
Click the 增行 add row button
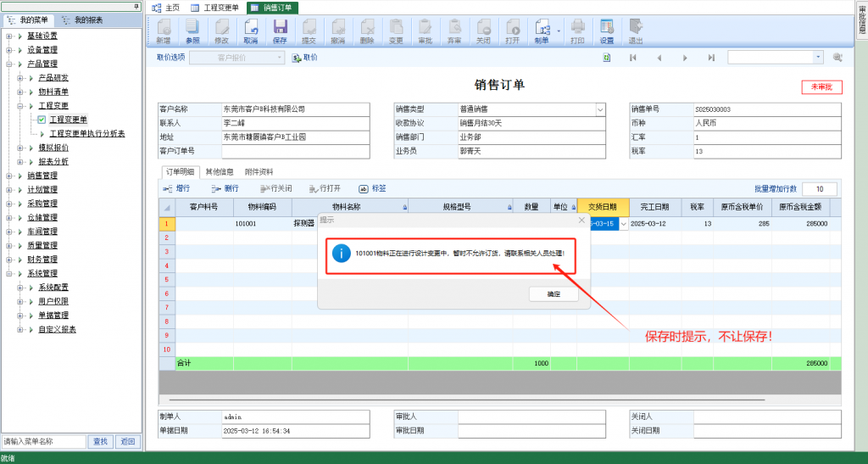point(176,189)
